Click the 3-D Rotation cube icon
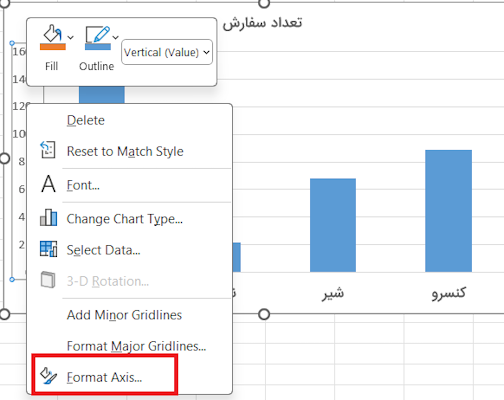This screenshot has height=400, width=504. pos(48,280)
